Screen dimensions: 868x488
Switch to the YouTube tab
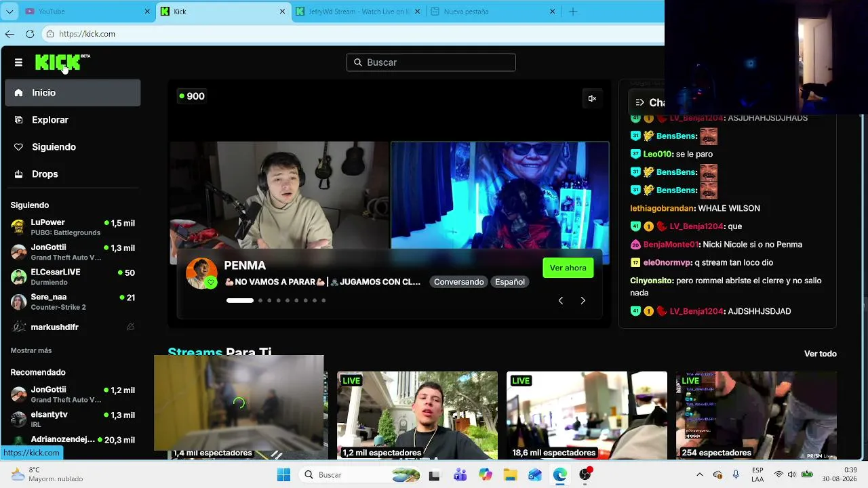87,12
